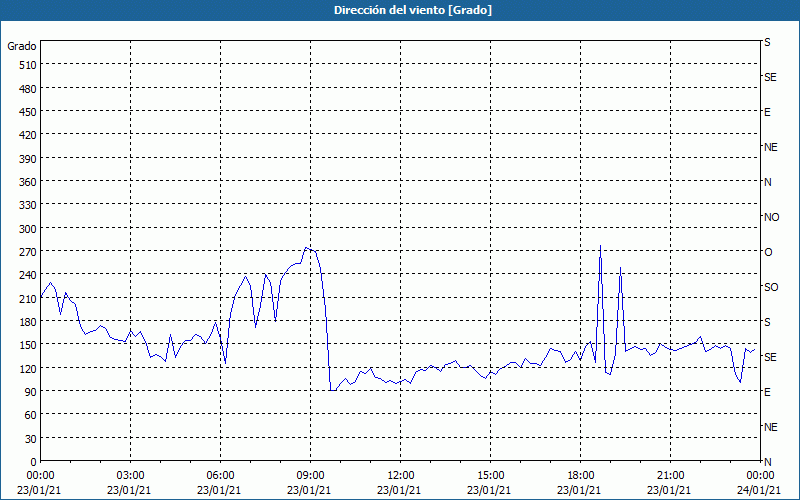Click the NE compass label aligned with 405

[x=771, y=147]
